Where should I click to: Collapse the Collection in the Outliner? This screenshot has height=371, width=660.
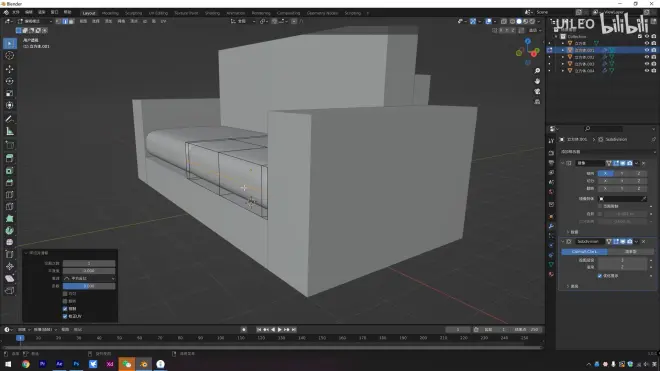pos(556,37)
